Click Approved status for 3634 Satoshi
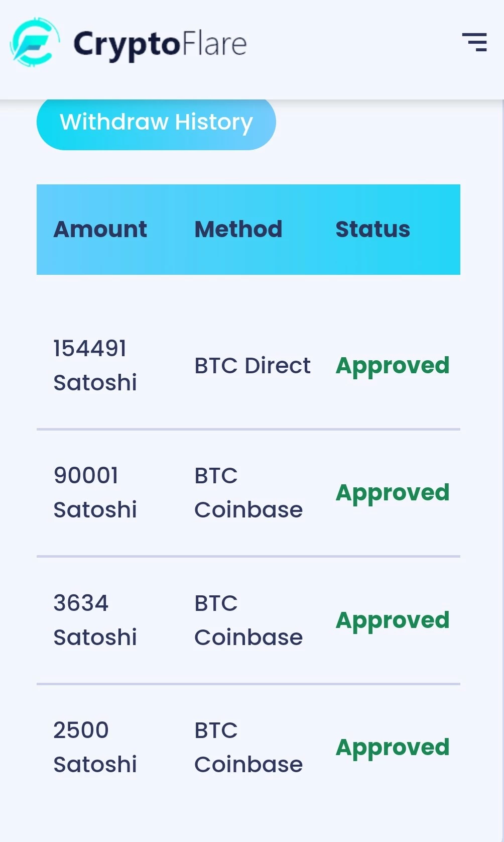Screen dimensions: 504x842 point(393,621)
